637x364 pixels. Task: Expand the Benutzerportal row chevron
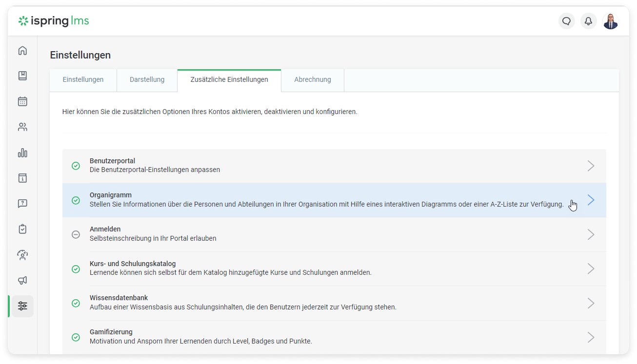[591, 166]
